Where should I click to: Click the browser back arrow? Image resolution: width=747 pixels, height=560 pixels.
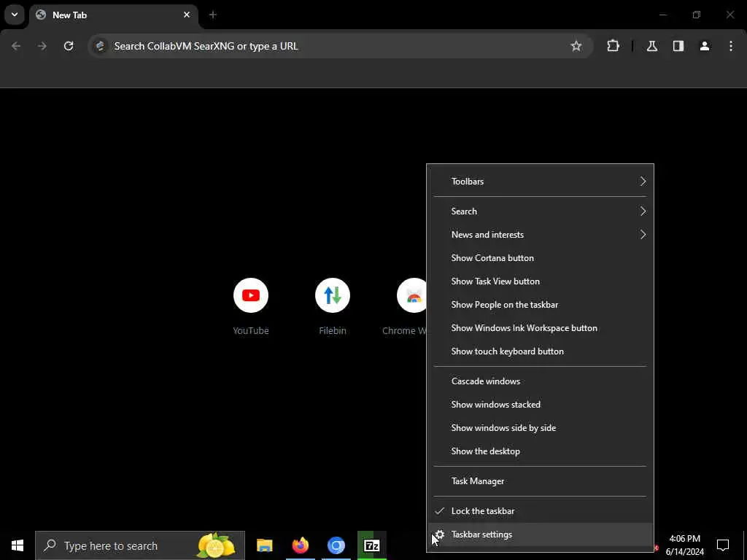coord(16,46)
